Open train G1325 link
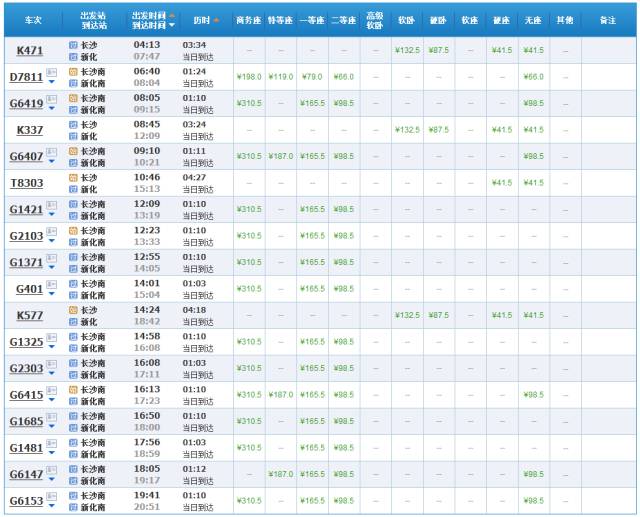 (27, 342)
